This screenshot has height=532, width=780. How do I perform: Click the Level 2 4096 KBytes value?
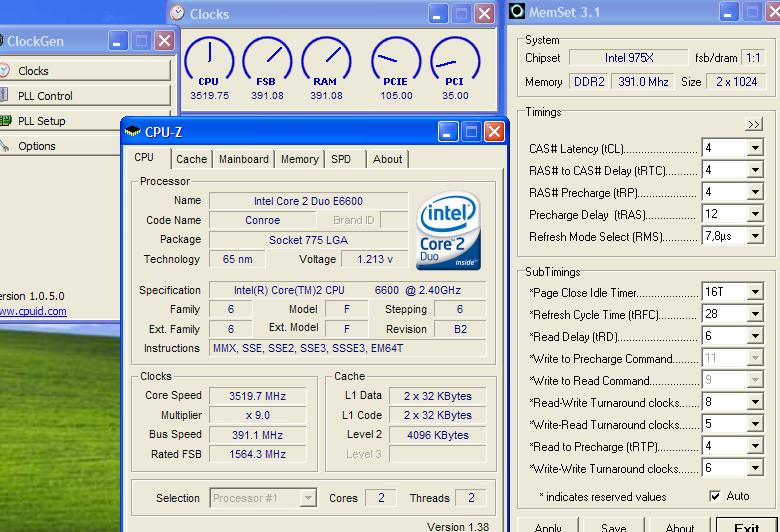tap(438, 435)
